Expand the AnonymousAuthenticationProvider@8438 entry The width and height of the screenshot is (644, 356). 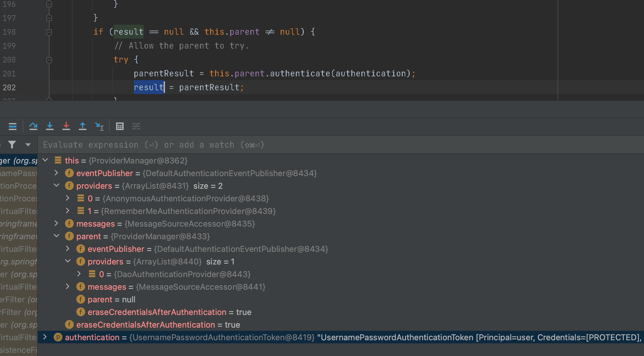(x=67, y=198)
